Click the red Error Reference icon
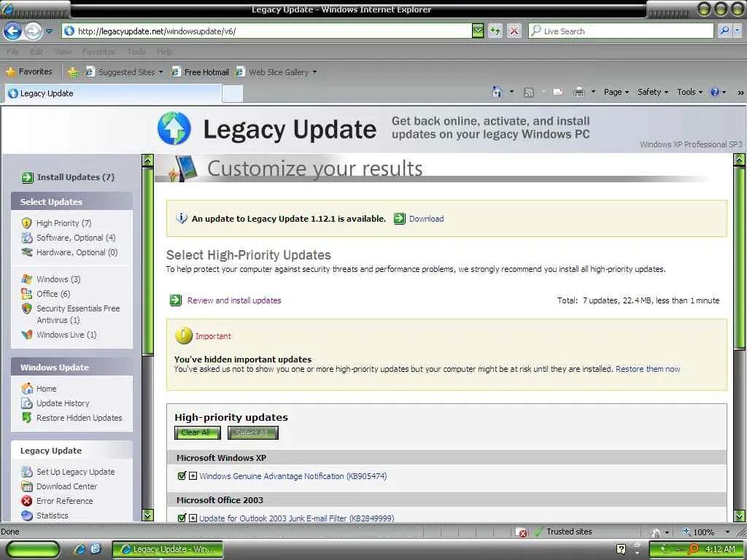747x560 pixels. [27, 501]
